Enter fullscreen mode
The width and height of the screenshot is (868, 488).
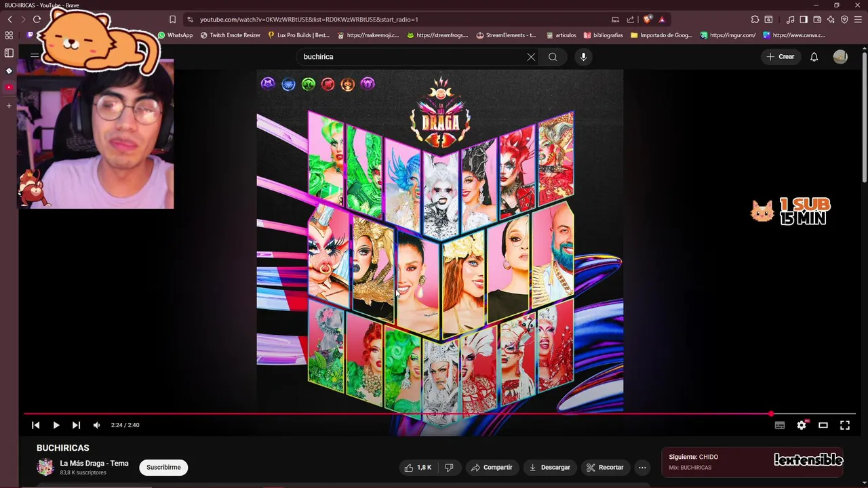click(x=845, y=425)
